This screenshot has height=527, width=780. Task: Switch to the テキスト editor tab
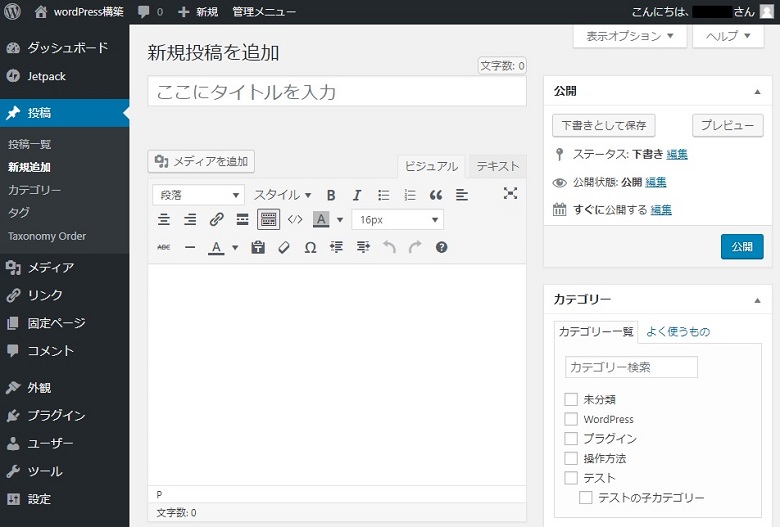497,167
